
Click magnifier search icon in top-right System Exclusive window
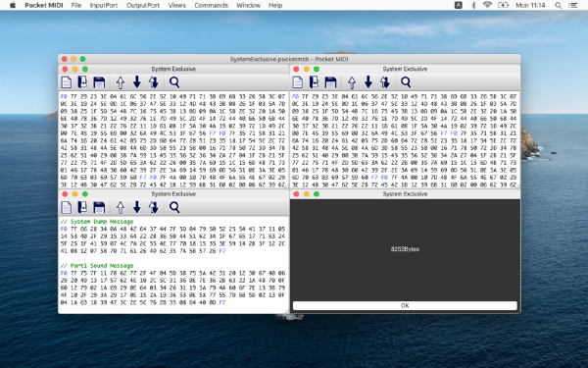(x=406, y=81)
